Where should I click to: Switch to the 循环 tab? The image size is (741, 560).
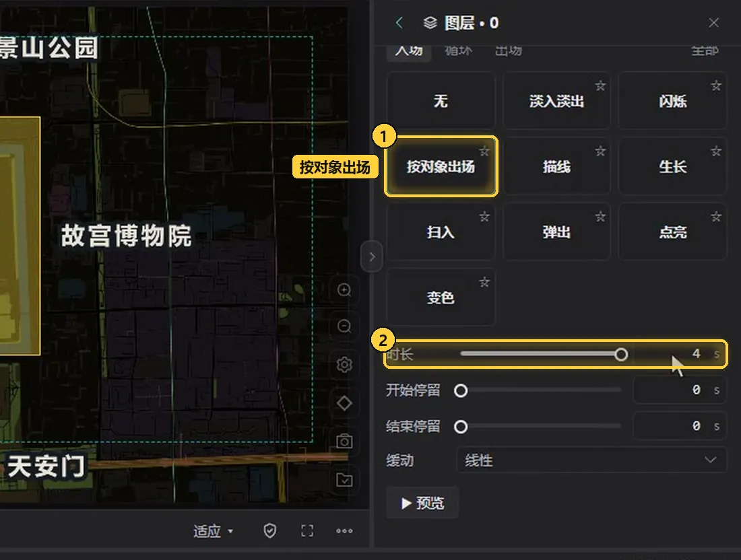point(458,50)
